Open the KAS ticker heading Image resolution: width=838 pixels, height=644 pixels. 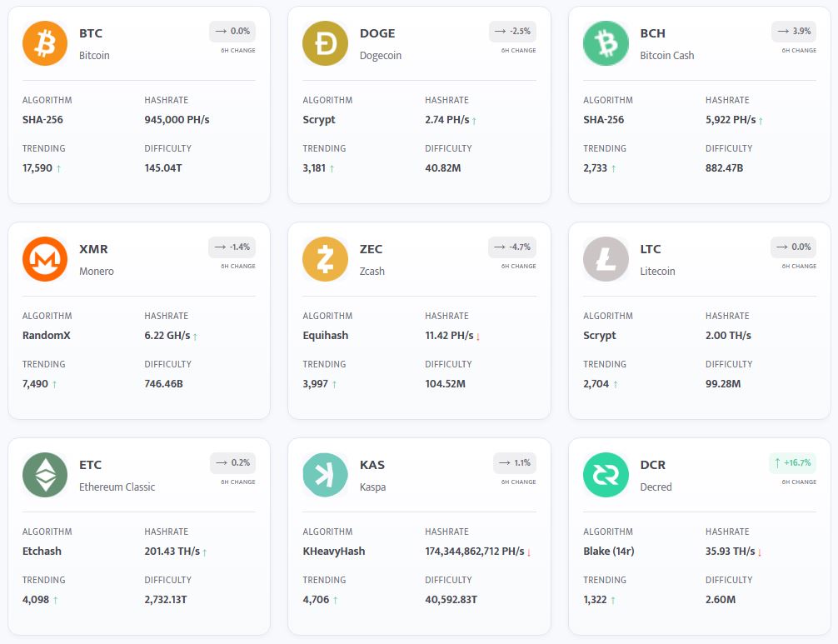coord(372,465)
